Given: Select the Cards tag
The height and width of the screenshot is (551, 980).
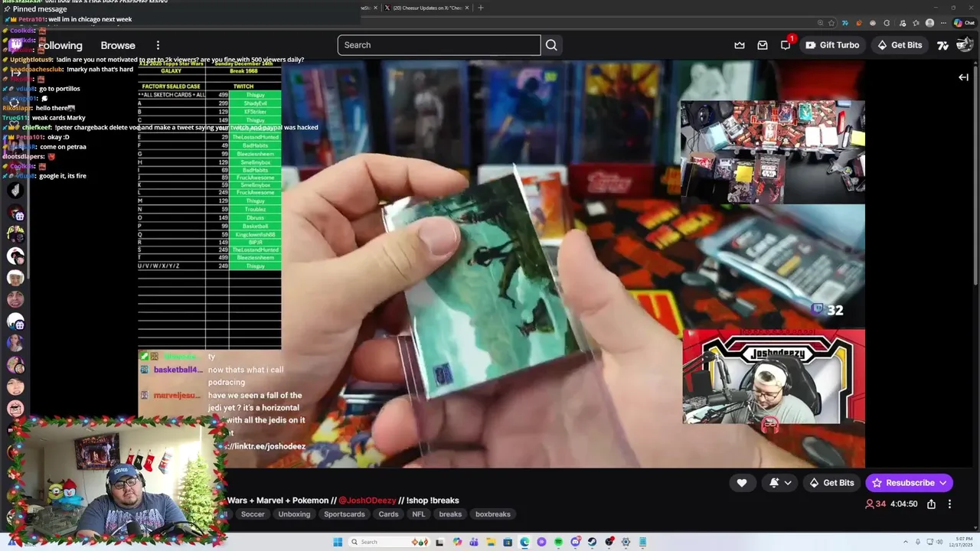Looking at the screenshot, I should pyautogui.click(x=388, y=514).
